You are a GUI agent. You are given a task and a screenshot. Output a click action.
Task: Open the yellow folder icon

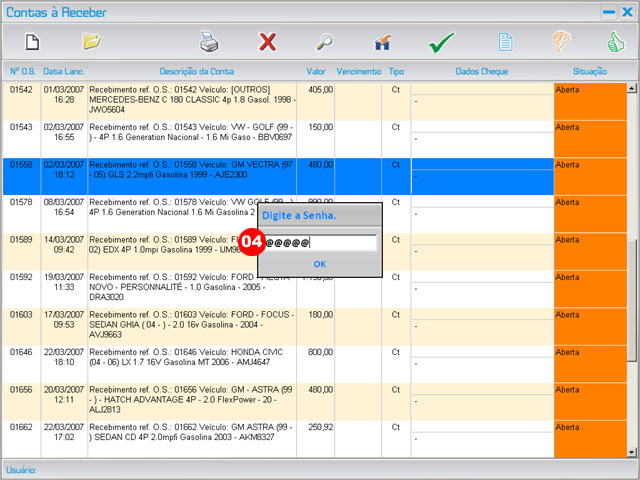click(92, 42)
